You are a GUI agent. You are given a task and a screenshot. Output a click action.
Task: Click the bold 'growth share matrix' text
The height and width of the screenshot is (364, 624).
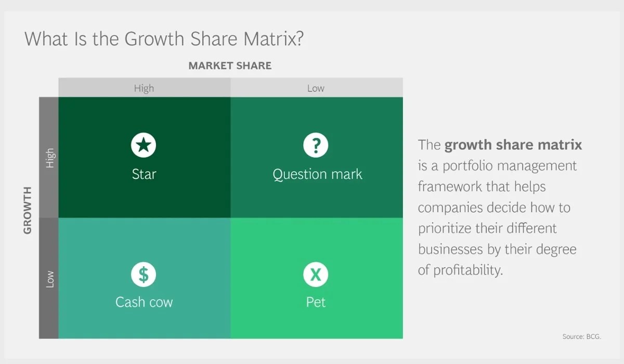[513, 144]
